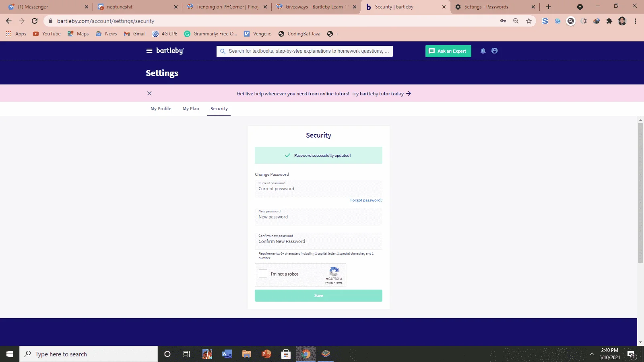Click the Forgot password link
The height and width of the screenshot is (362, 644).
(x=366, y=200)
